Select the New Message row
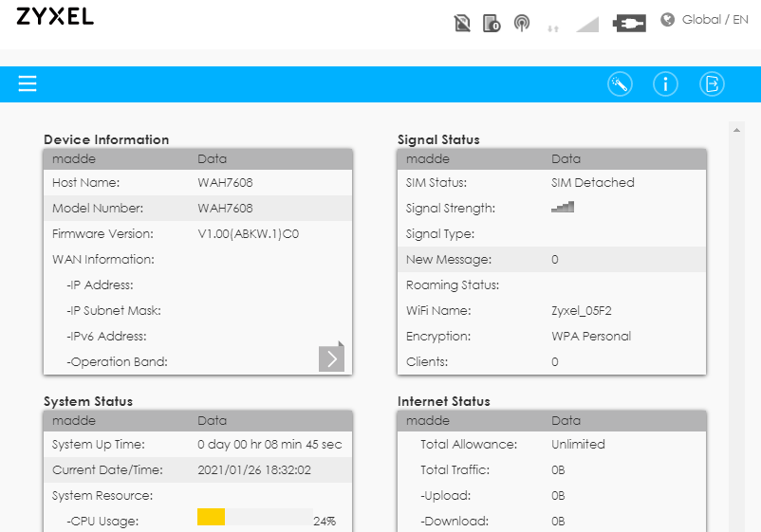 551,260
